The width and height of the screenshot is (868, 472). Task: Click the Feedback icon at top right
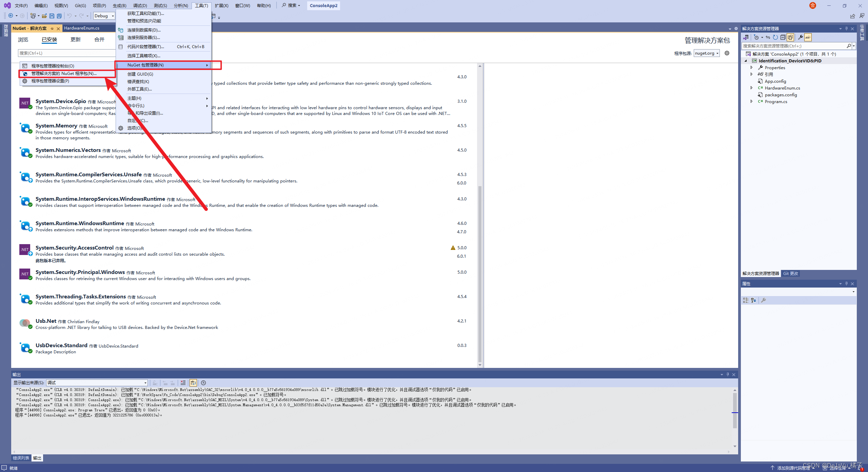[862, 16]
